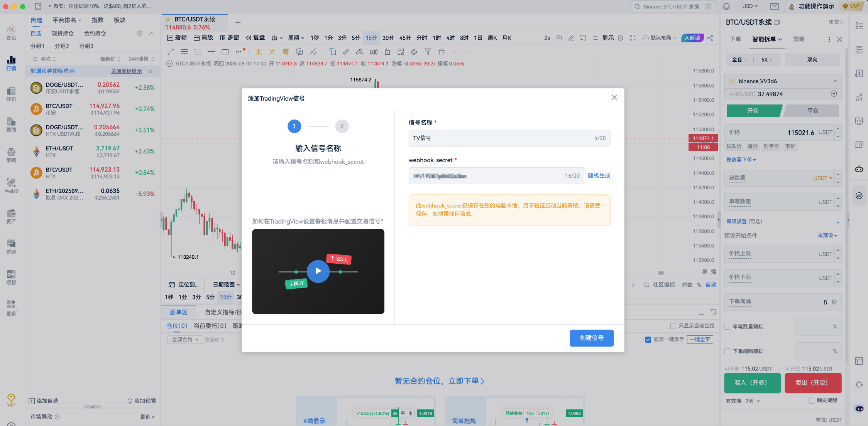Select 开仓 open position toggle
This screenshot has width=868, height=426.
pos(753,111)
